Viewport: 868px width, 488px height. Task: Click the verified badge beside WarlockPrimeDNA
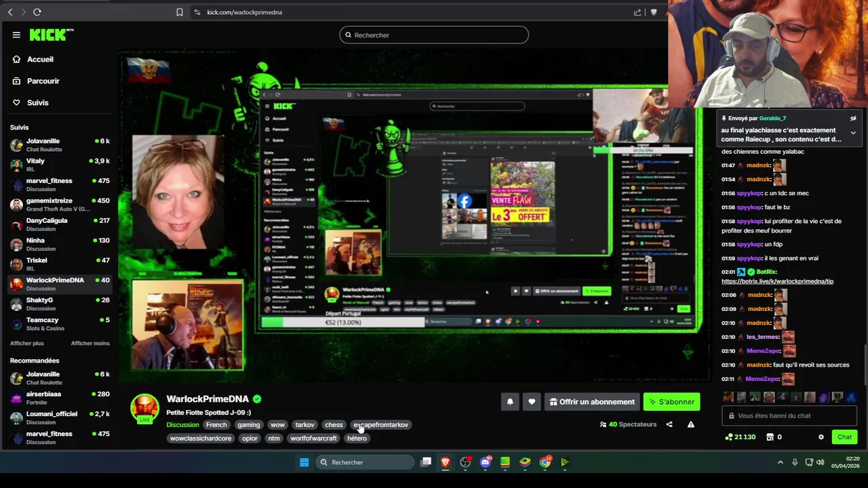[257, 399]
